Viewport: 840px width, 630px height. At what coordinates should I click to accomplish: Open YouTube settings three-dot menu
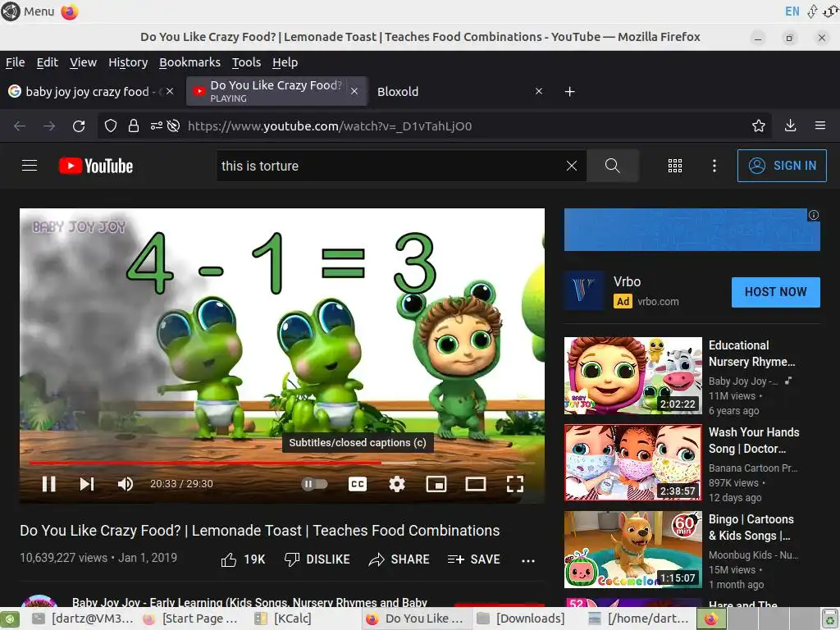click(x=714, y=166)
